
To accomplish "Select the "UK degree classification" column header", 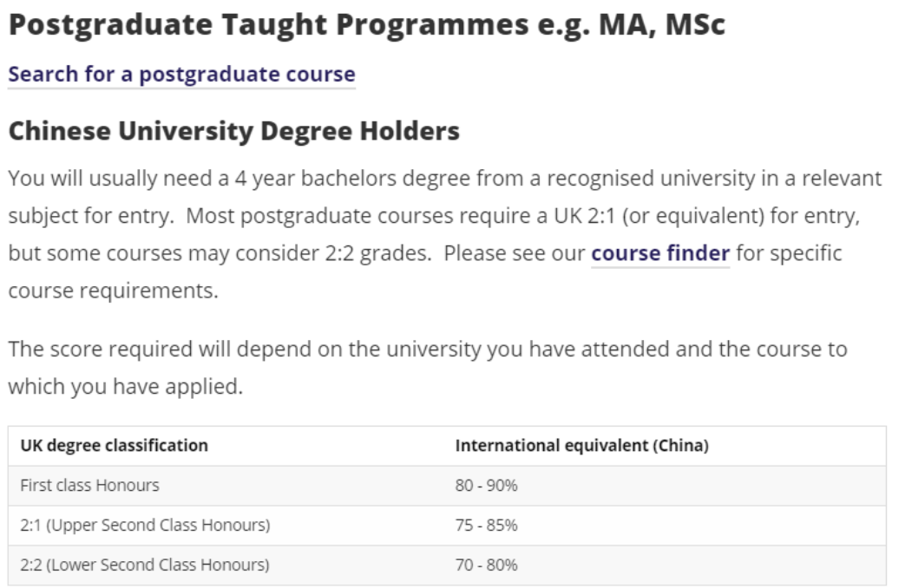I will click(114, 446).
